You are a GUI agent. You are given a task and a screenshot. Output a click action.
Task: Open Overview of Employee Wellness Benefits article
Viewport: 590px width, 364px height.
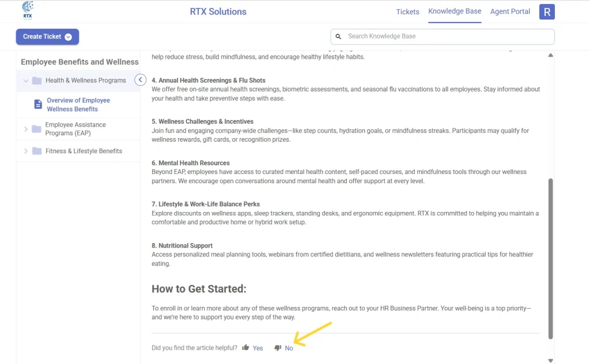(78, 105)
